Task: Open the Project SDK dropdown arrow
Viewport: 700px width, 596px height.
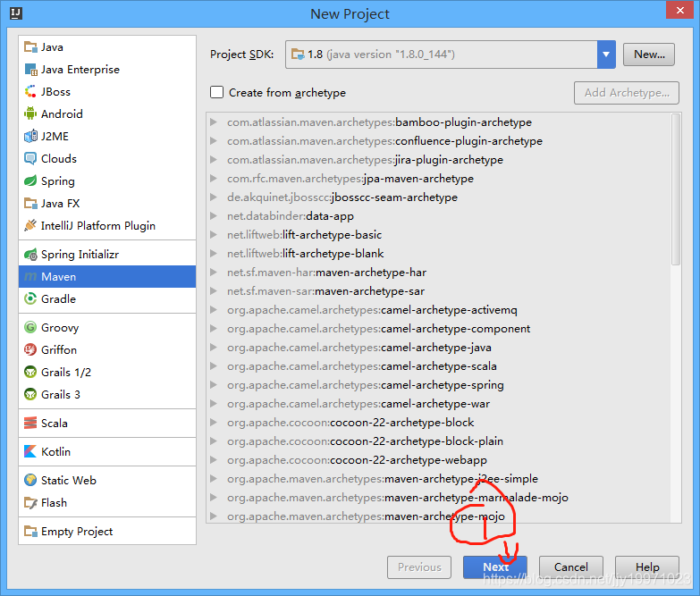Action: 606,55
